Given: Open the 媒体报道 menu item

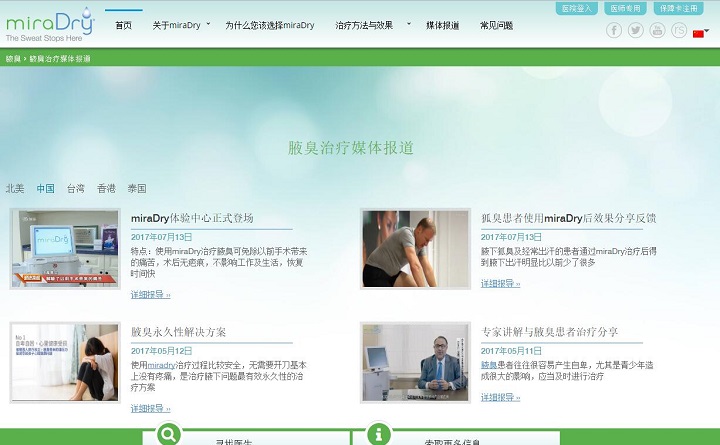Looking at the screenshot, I should (442, 25).
